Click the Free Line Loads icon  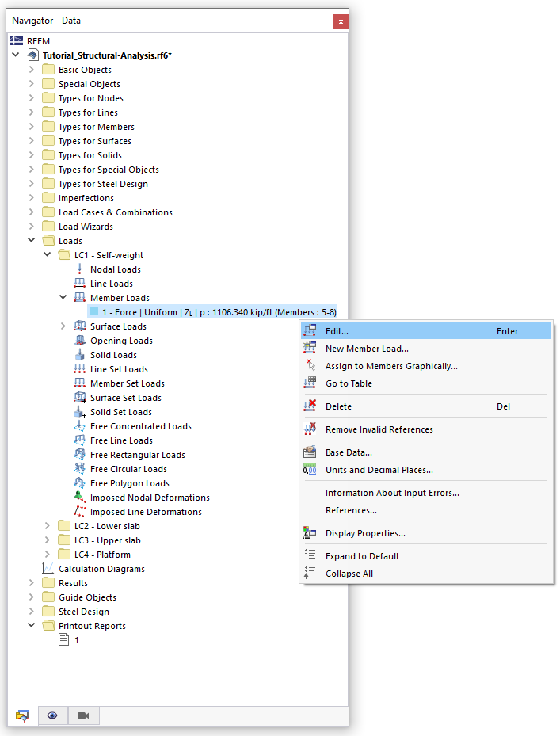(80, 440)
